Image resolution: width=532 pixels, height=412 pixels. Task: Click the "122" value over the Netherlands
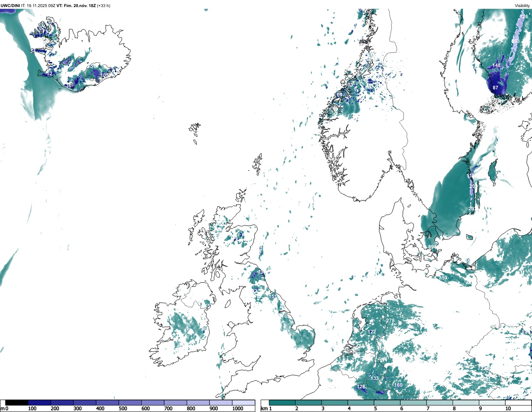pyautogui.click(x=372, y=332)
